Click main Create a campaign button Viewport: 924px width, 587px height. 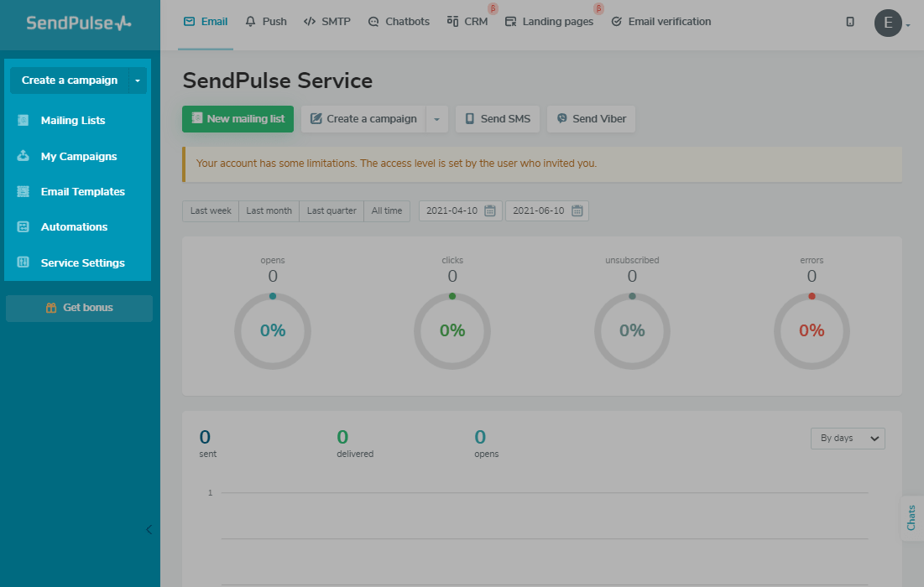click(363, 119)
